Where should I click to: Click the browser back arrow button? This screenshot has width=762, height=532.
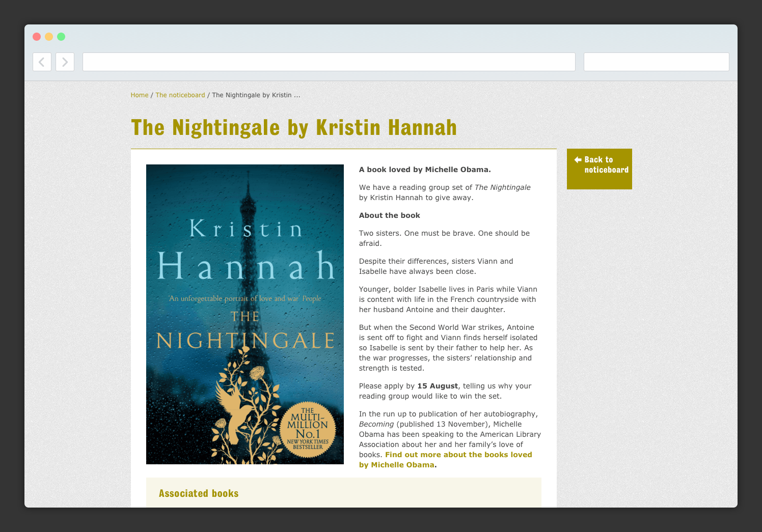pos(42,62)
